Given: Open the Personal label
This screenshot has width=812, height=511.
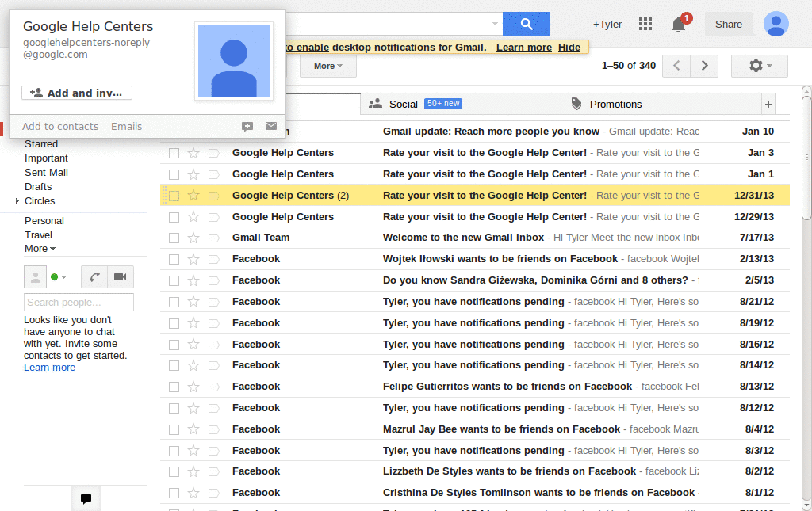Looking at the screenshot, I should click(44, 221).
